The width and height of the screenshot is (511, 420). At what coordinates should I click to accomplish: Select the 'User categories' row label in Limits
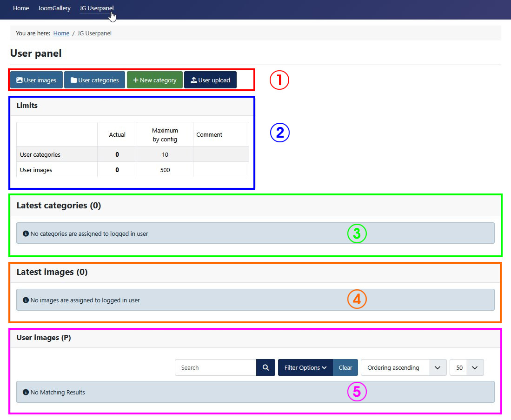coord(40,154)
